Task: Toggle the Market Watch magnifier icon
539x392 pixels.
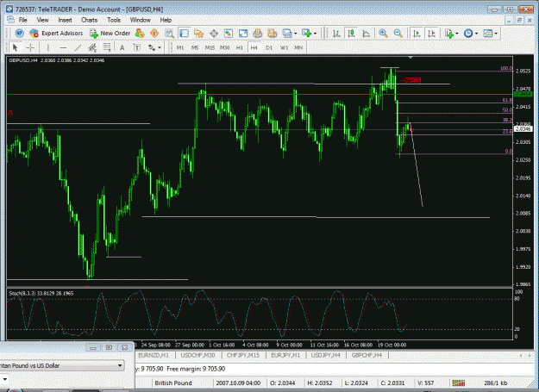Action: (x=170, y=34)
